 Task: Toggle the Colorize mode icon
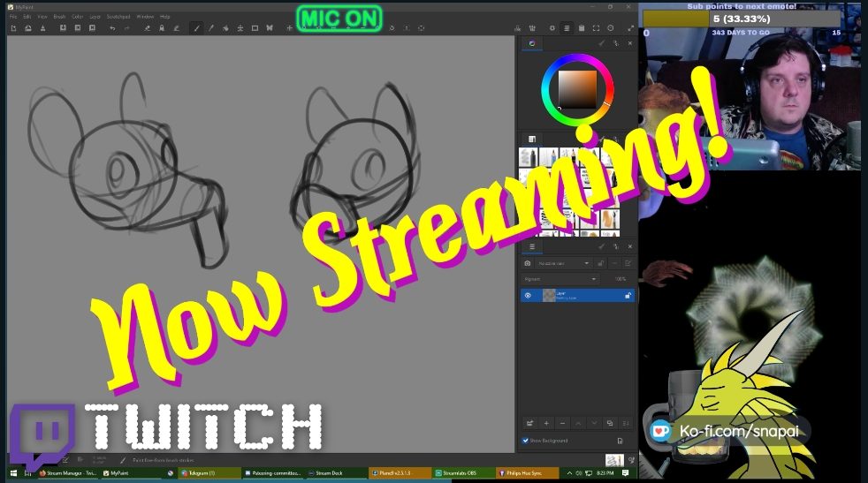(176, 28)
